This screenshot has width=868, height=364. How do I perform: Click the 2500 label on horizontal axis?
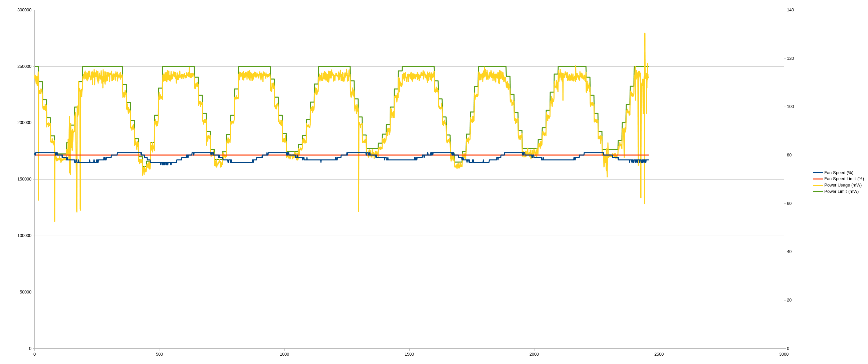[x=659, y=354]
